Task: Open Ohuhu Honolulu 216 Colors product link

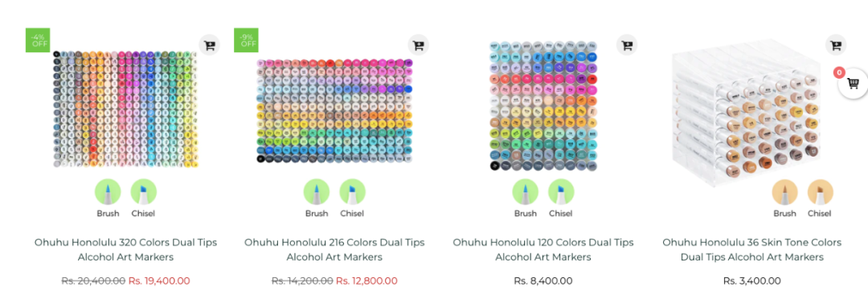Action: click(x=334, y=249)
